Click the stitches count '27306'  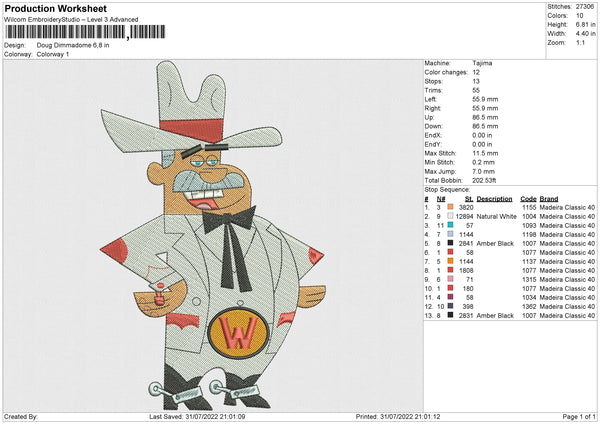click(x=585, y=7)
